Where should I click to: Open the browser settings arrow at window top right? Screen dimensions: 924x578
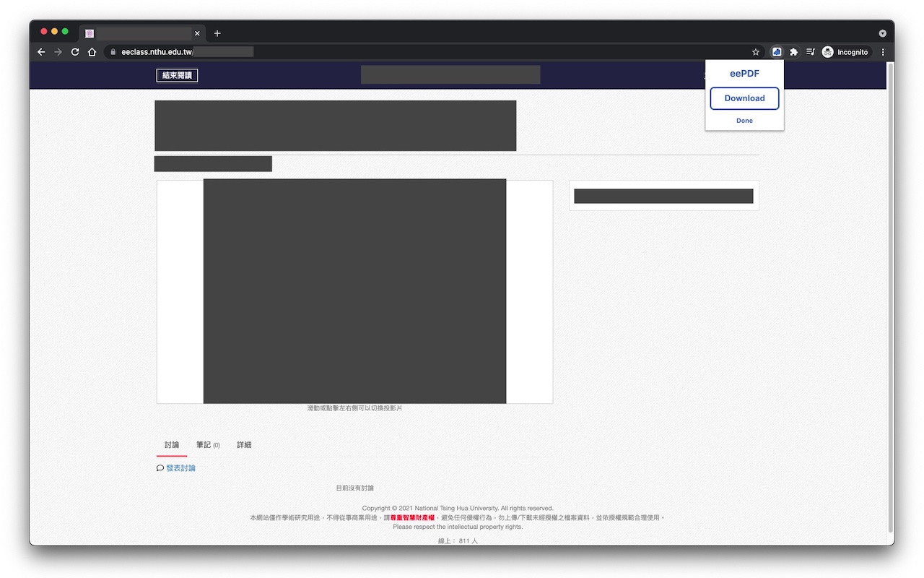(882, 33)
